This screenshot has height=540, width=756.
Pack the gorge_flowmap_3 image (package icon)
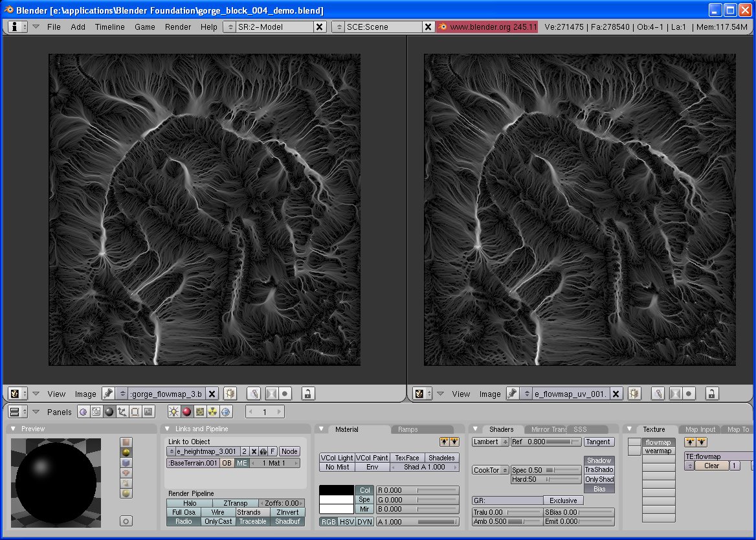[x=230, y=394]
